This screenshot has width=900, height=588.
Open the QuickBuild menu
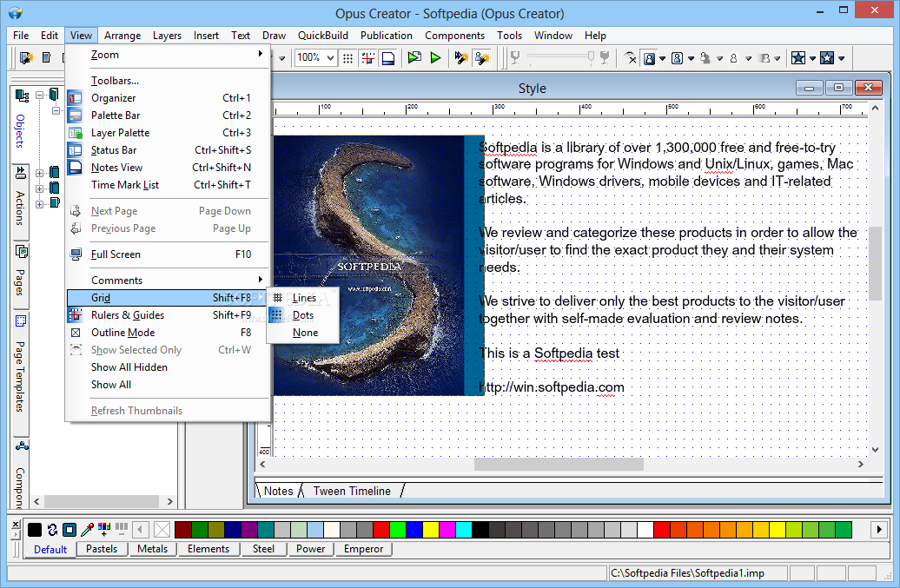[322, 36]
